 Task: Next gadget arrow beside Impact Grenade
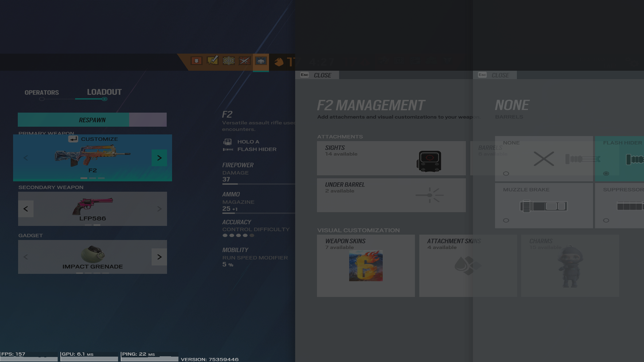159,257
